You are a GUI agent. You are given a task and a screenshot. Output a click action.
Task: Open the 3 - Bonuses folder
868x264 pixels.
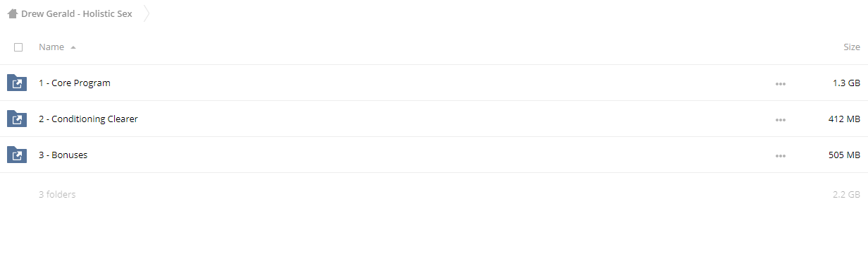coord(63,155)
